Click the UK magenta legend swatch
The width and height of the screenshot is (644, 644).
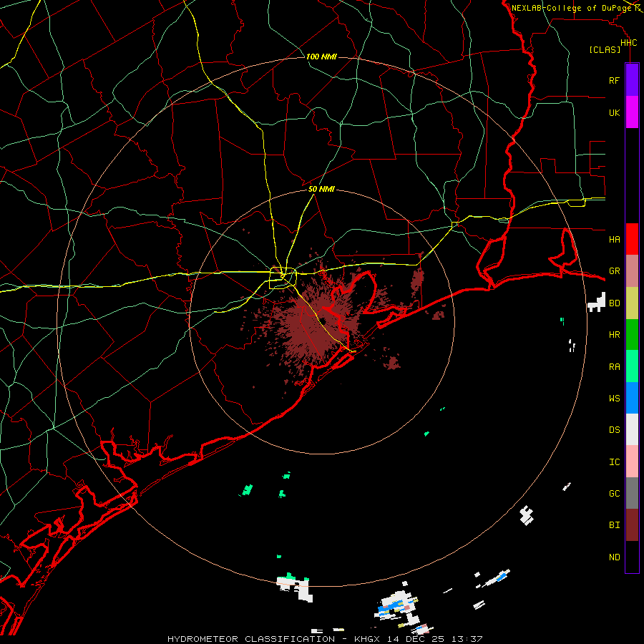632,112
